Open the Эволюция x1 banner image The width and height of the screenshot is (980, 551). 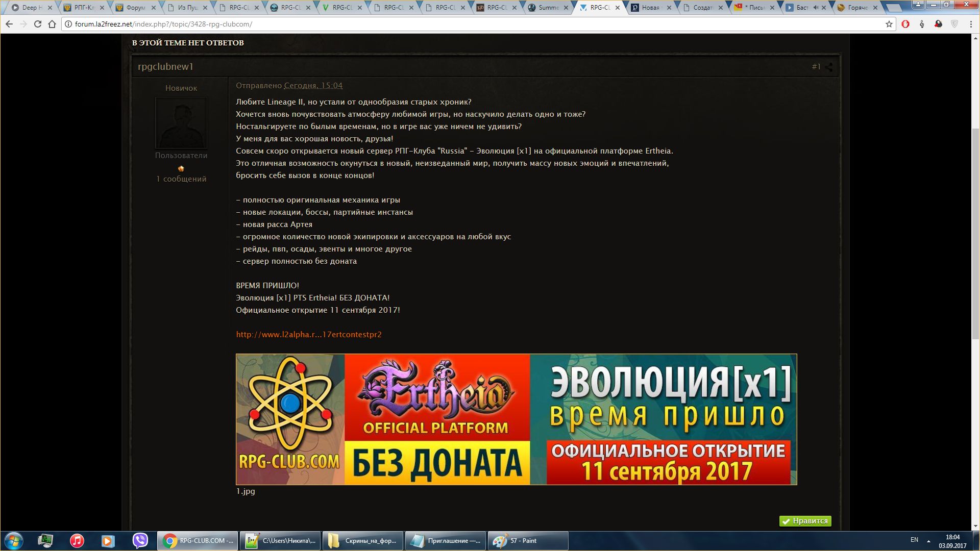click(516, 419)
